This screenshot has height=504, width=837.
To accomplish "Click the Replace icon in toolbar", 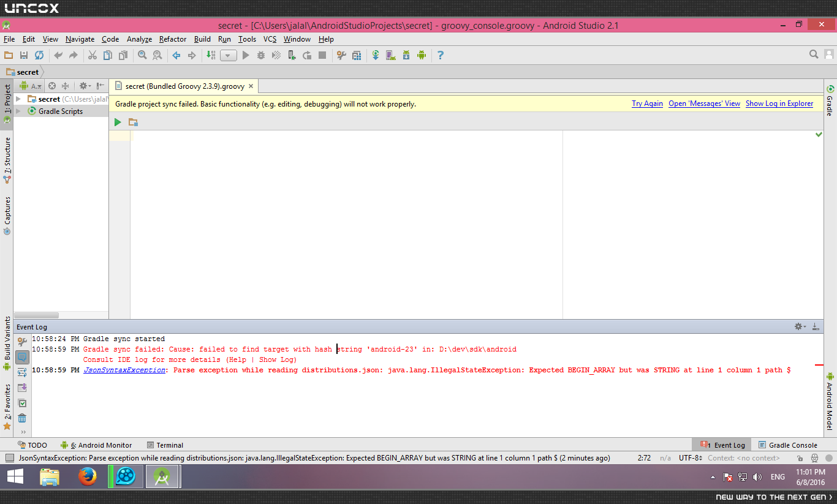I will pos(157,55).
